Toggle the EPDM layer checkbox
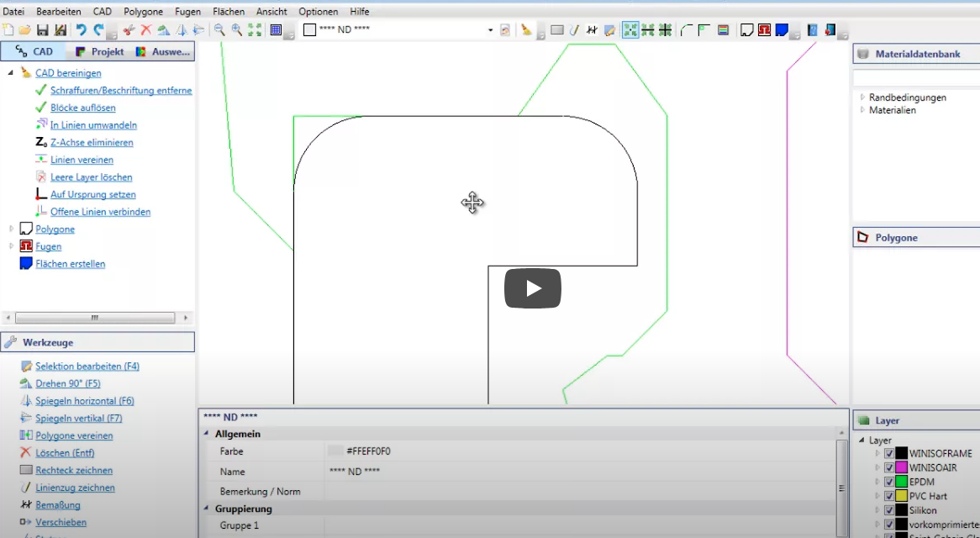 click(x=889, y=483)
